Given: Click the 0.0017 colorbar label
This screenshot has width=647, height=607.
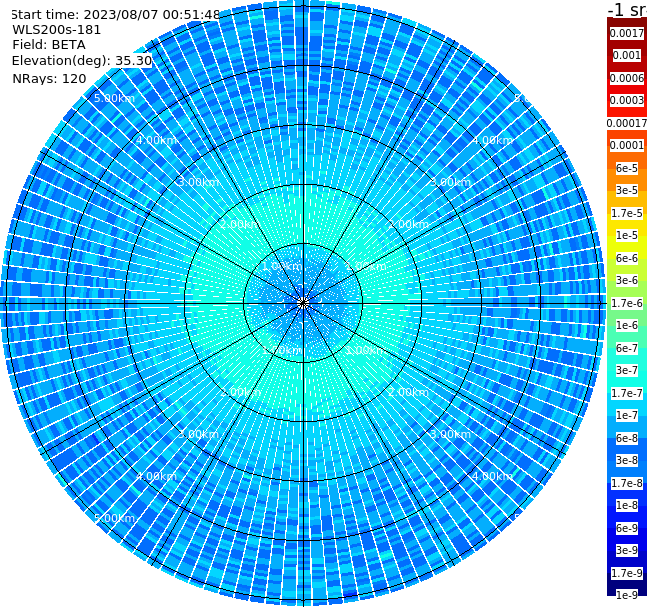Looking at the screenshot, I should click(627, 33).
